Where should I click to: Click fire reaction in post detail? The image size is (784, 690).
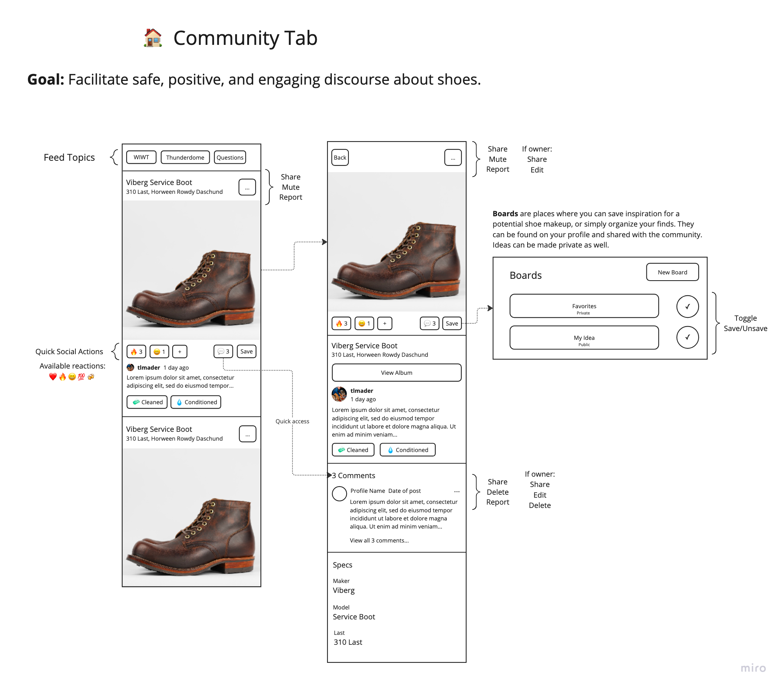click(x=341, y=323)
